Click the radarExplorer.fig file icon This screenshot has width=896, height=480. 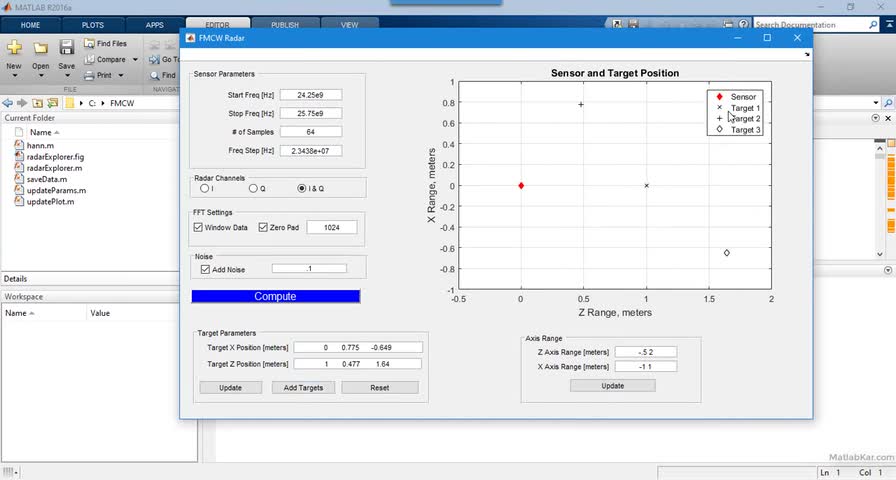[19, 157]
